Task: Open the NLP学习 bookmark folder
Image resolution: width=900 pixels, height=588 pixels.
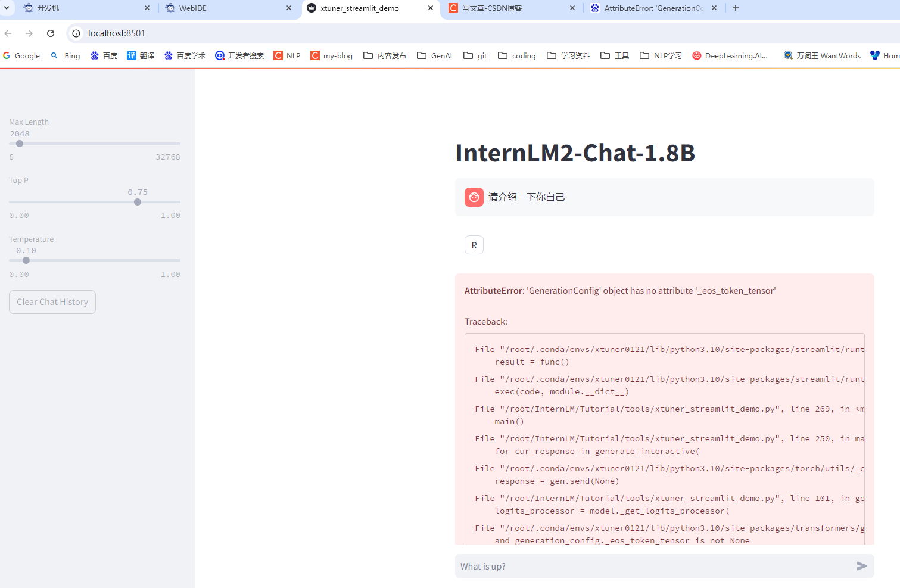Action: (x=661, y=55)
